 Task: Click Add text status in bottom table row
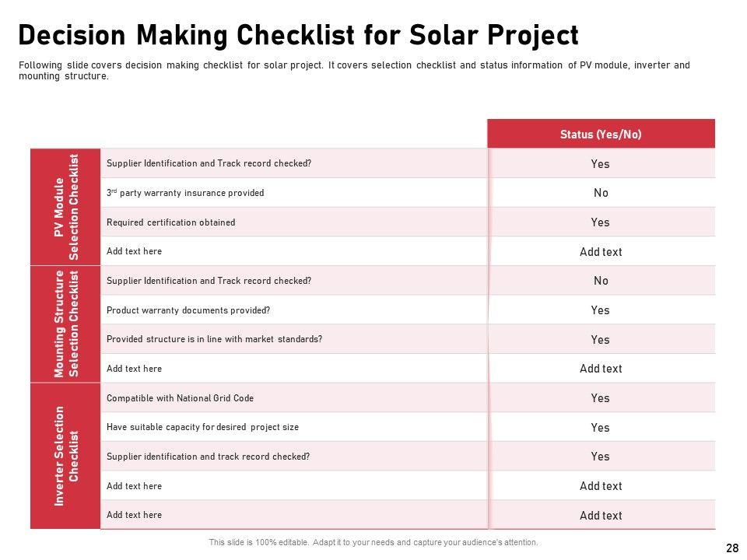601,516
